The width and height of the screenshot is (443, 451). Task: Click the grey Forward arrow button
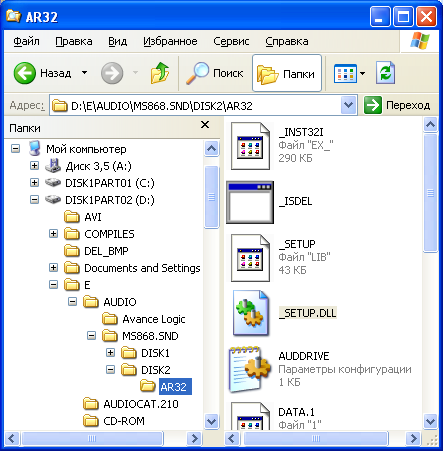[x=112, y=73]
